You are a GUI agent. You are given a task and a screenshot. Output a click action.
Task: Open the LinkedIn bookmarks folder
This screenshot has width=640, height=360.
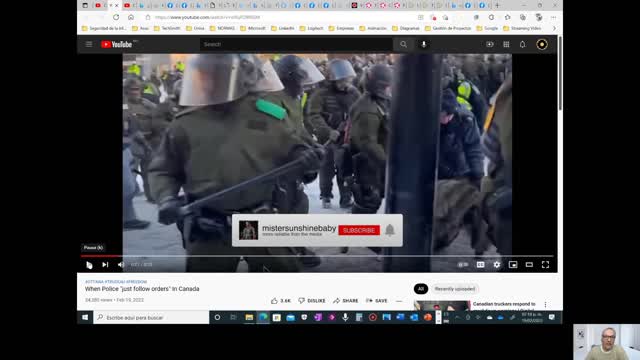283,28
